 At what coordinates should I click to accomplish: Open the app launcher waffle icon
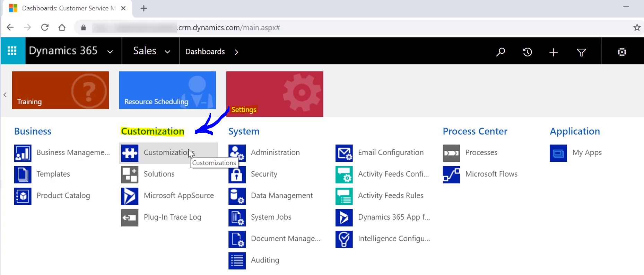click(x=12, y=51)
